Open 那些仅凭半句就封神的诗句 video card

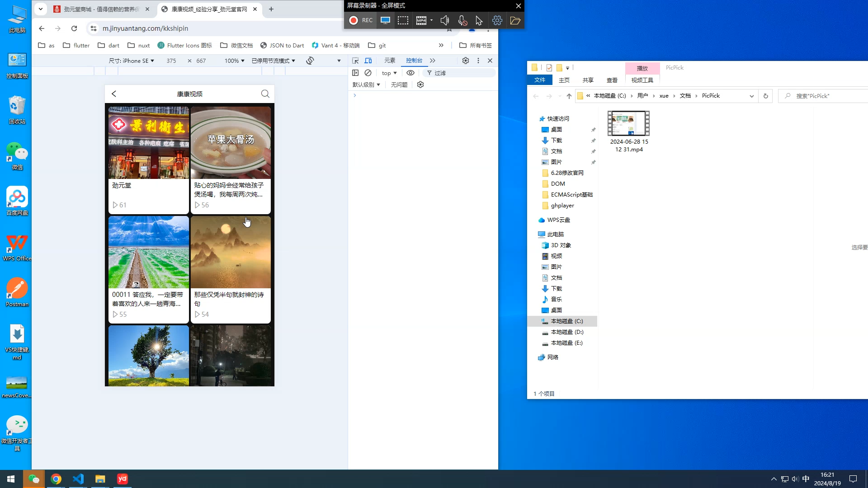(x=231, y=269)
